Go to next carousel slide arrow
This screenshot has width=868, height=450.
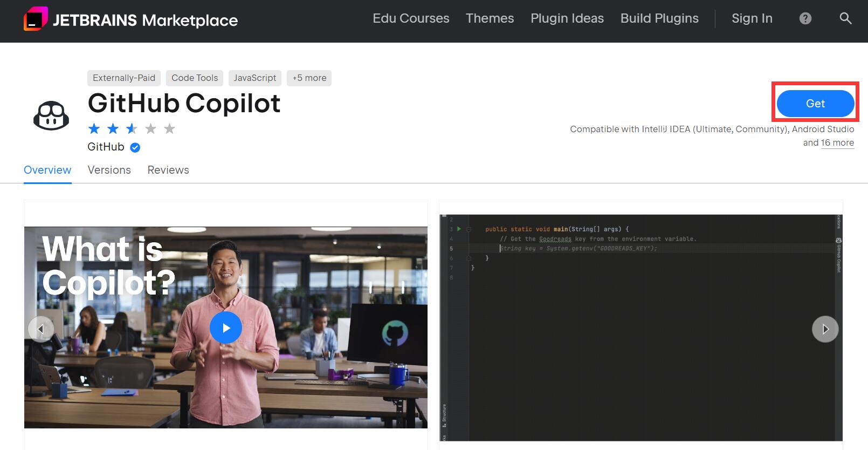tap(825, 329)
